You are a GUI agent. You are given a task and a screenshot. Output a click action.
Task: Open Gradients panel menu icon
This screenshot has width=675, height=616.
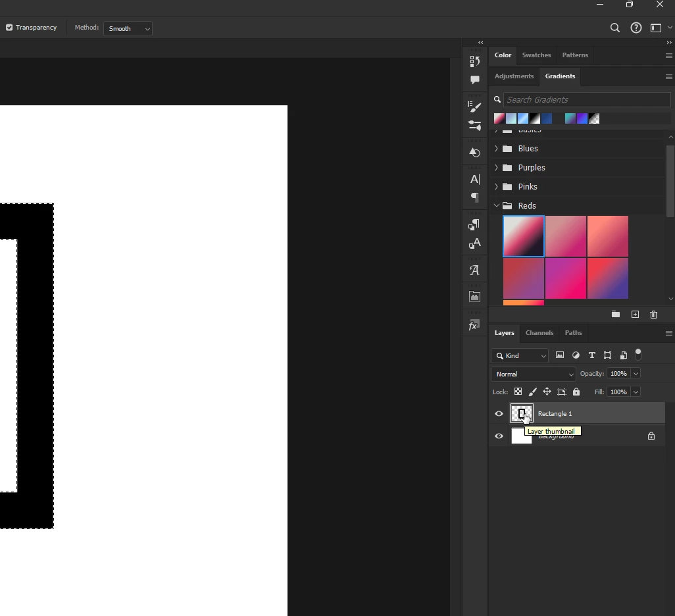668,77
